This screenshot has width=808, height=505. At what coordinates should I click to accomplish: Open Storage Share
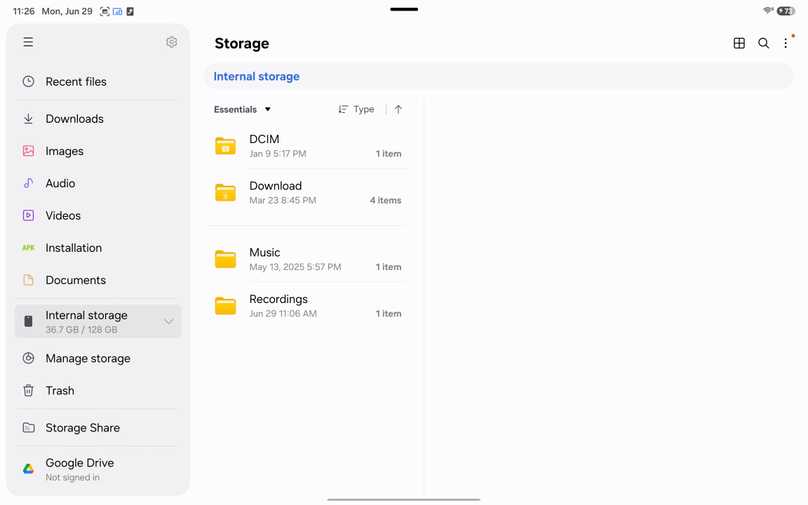[98, 428]
